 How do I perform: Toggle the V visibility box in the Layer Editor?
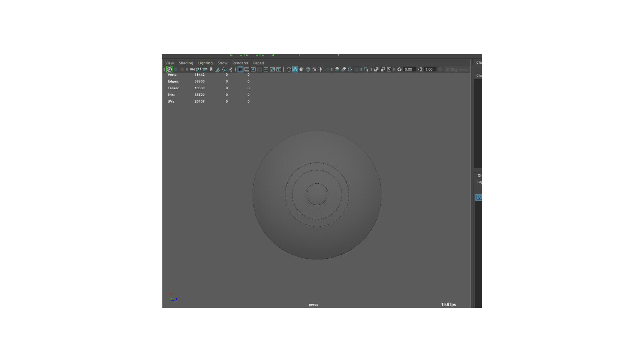(x=479, y=197)
